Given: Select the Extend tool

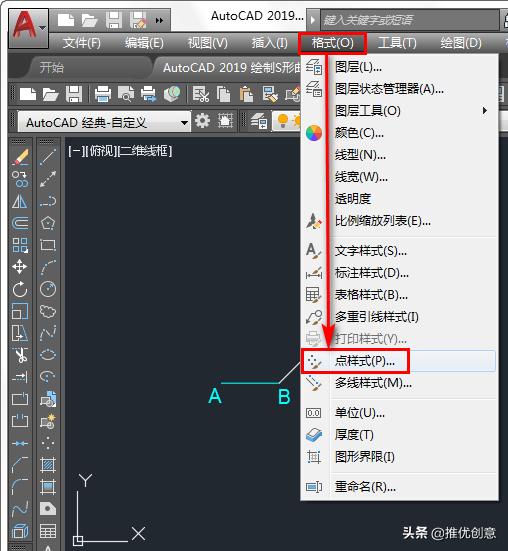Looking at the screenshot, I should click(x=20, y=377).
